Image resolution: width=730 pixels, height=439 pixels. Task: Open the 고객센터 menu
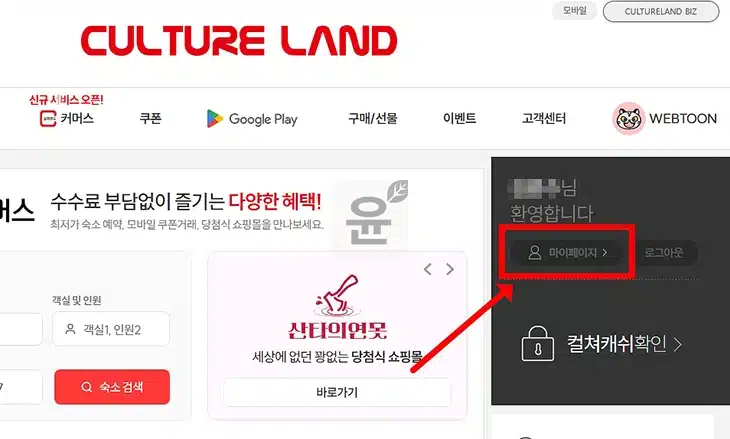[x=544, y=118]
